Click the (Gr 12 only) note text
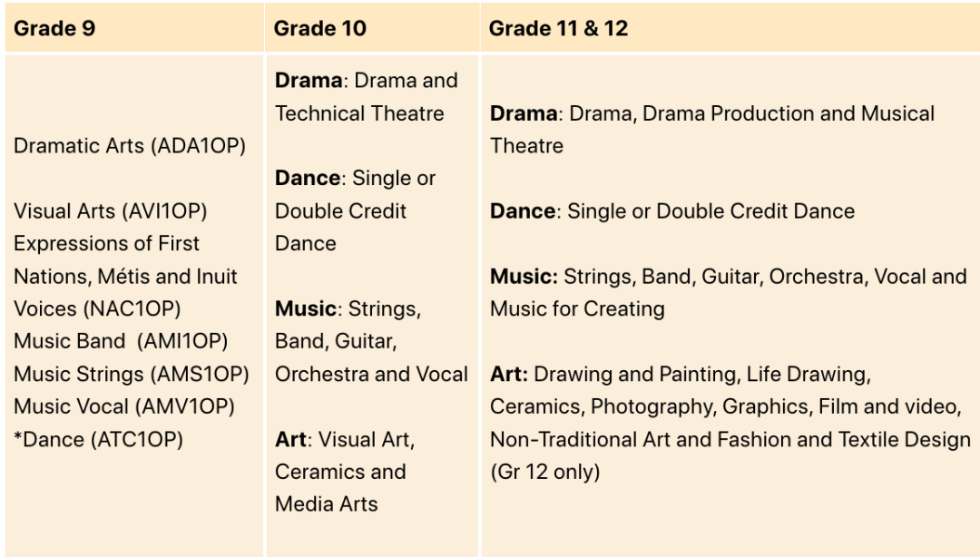The height and width of the screenshot is (557, 980). coord(545,472)
